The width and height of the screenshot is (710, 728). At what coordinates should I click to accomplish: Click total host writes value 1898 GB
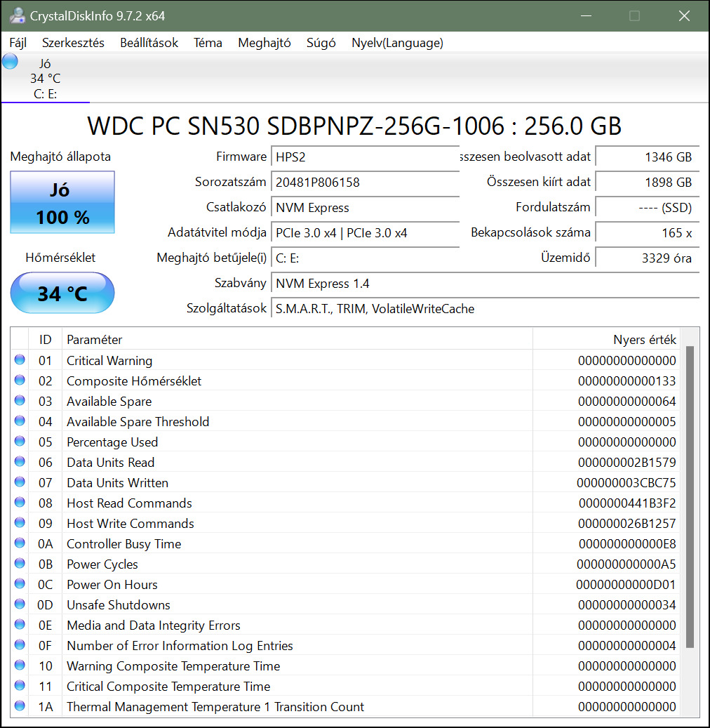tap(647, 182)
